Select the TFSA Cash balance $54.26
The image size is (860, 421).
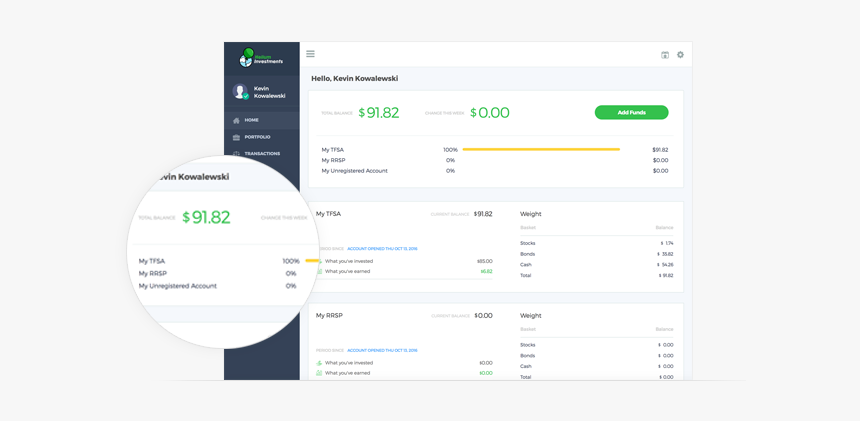(665, 265)
